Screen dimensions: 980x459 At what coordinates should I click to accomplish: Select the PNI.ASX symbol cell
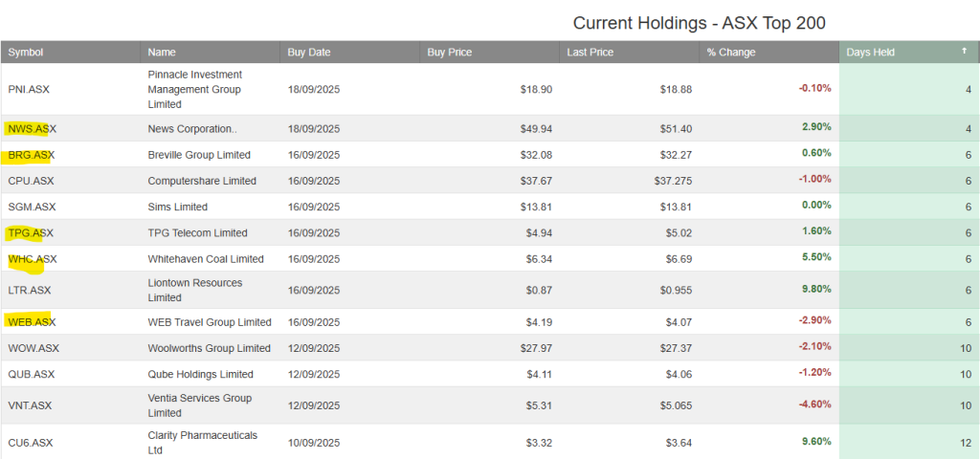pos(29,89)
